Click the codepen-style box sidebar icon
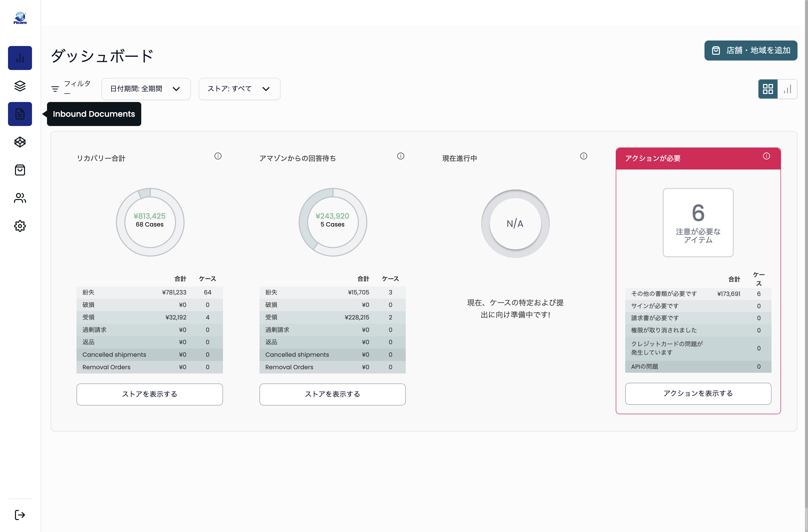This screenshot has height=532, width=808. (20, 142)
